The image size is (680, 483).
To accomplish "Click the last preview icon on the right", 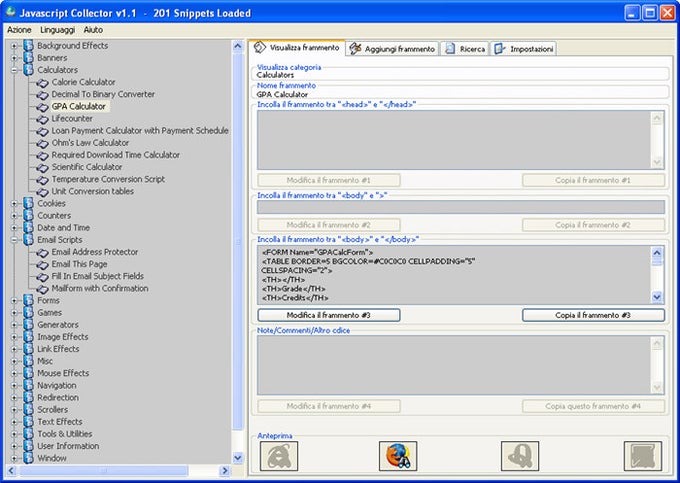I will click(x=643, y=456).
